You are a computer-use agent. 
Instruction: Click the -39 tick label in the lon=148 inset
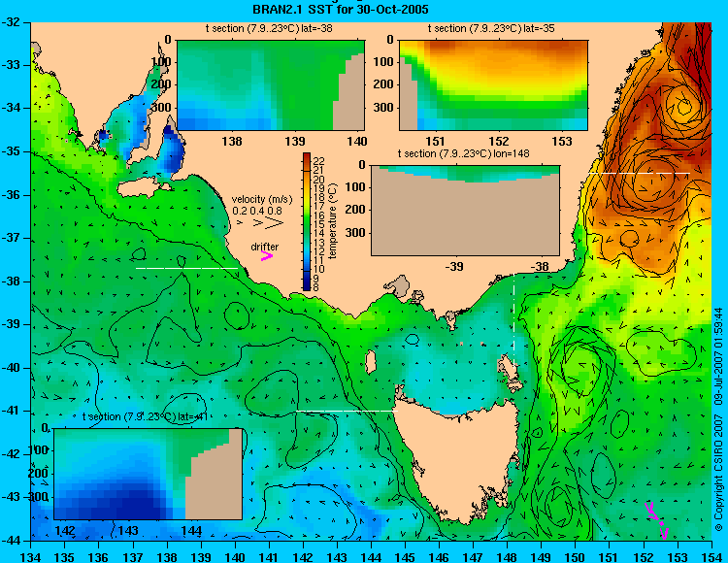click(454, 266)
